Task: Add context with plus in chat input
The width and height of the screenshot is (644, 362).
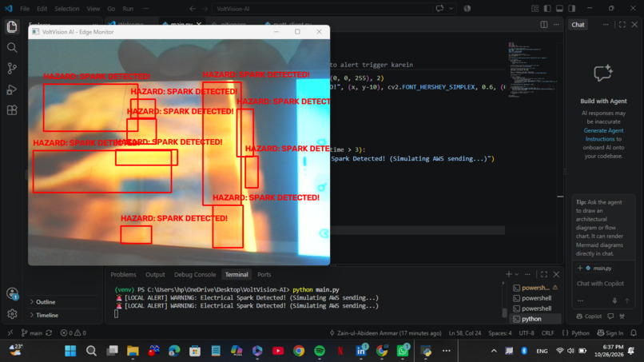Action: [580, 268]
